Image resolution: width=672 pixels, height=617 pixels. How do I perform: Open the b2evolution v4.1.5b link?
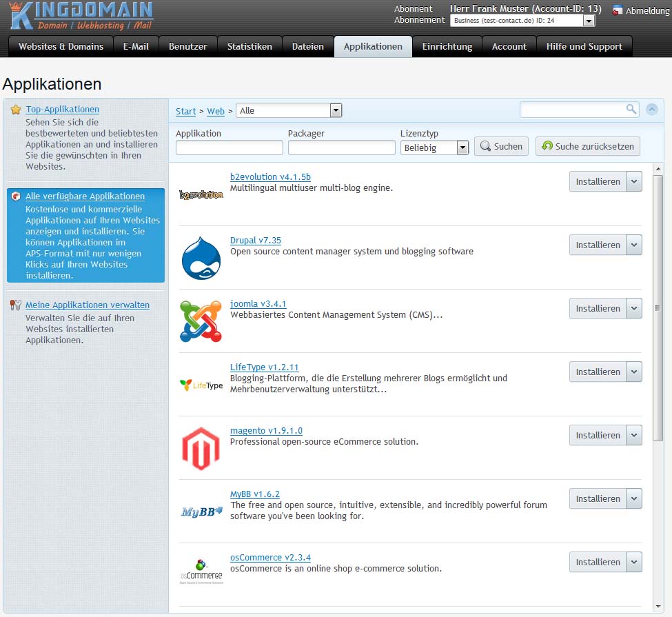[270, 176]
